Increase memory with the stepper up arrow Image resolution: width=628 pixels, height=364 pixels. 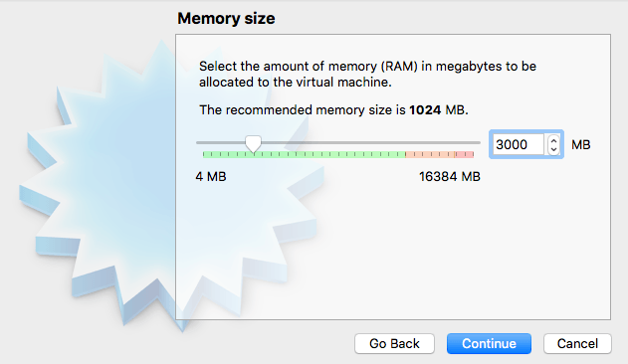(x=554, y=140)
